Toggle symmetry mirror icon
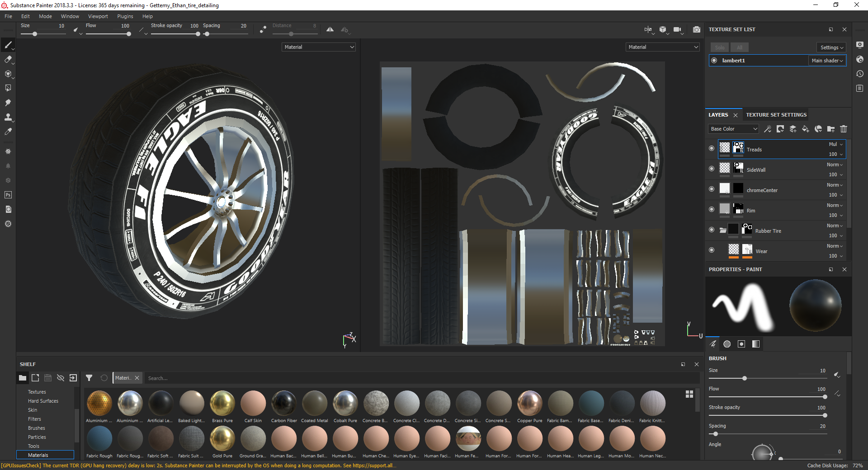The width and height of the screenshot is (868, 470). (x=330, y=29)
